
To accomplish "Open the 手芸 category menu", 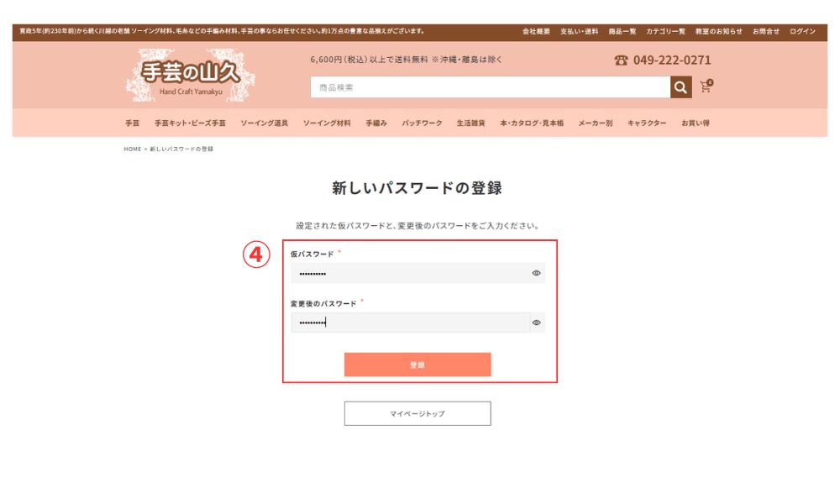I will 133,123.
